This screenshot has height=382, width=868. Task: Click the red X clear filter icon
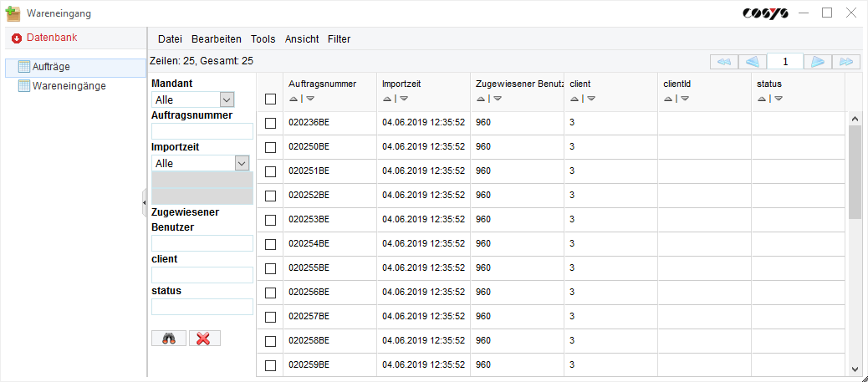click(x=204, y=339)
